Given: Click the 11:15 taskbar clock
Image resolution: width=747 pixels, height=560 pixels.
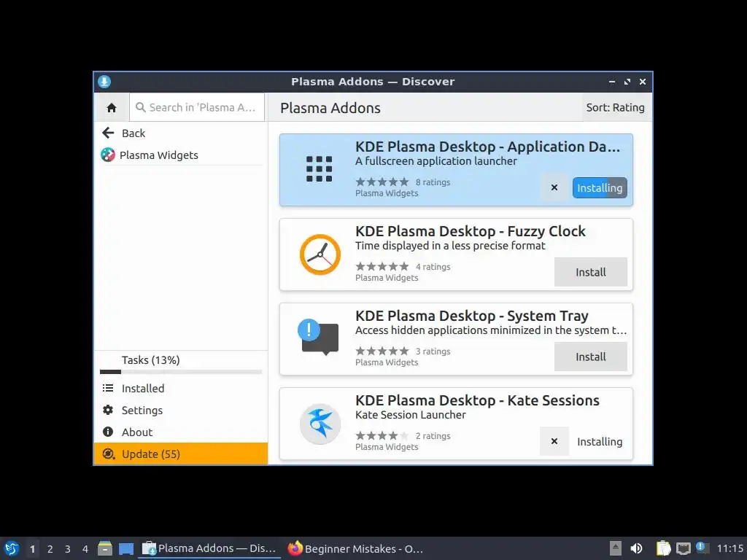Looking at the screenshot, I should coord(729,548).
